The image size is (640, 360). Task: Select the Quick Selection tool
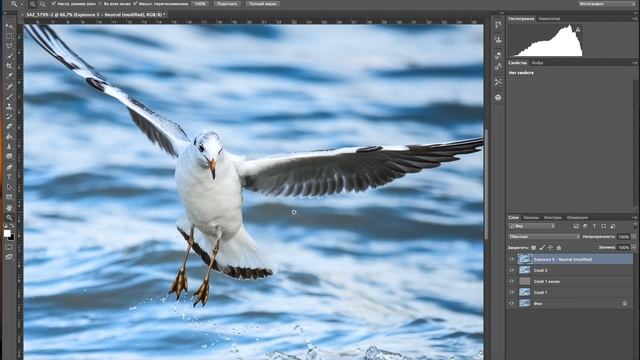click(x=9, y=56)
